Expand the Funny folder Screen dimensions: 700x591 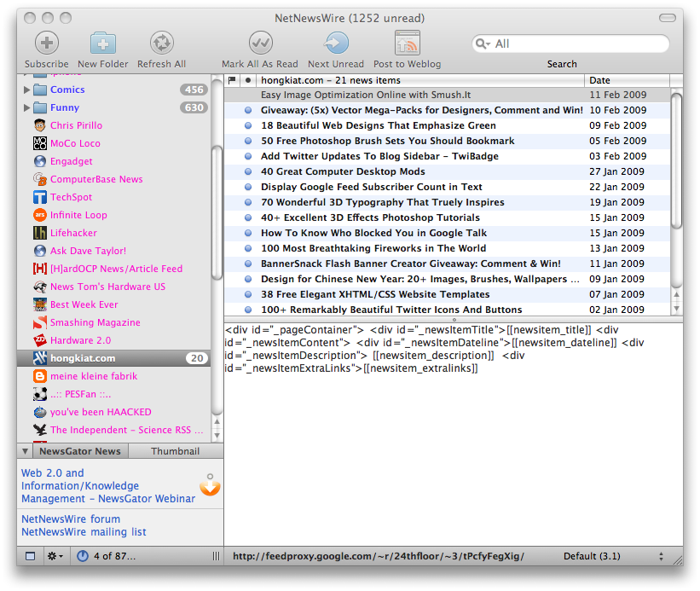point(26,107)
